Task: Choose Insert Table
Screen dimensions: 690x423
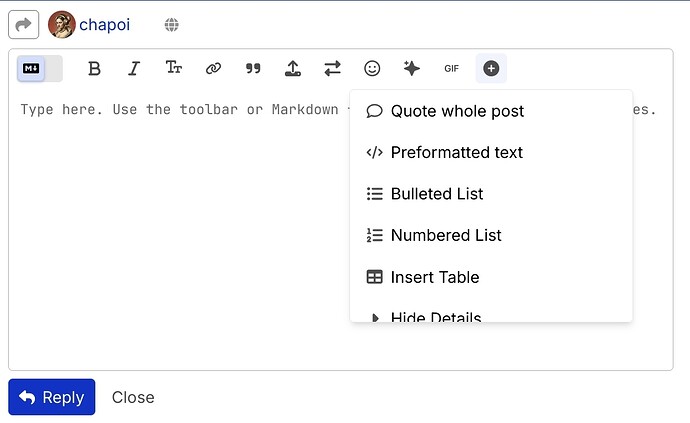Action: pos(491,277)
